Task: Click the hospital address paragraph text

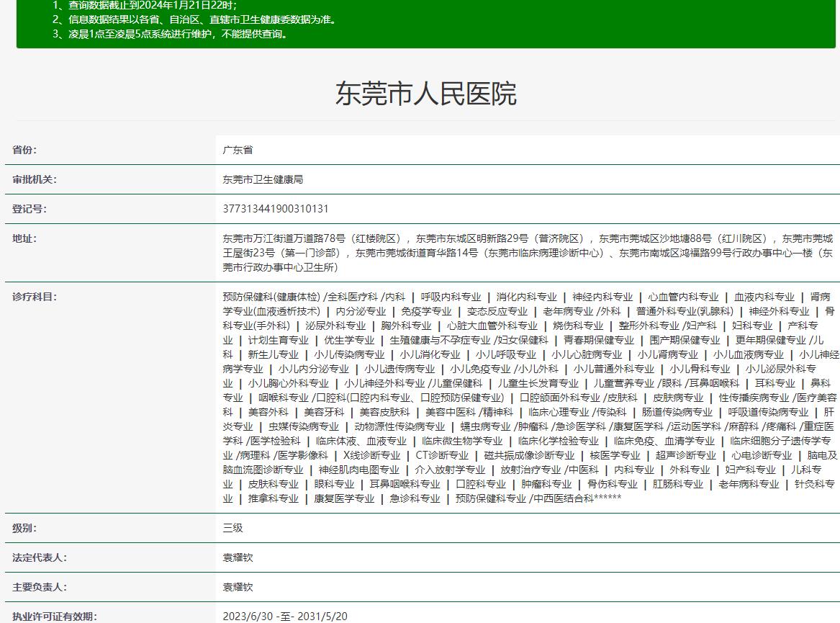Action: click(527, 253)
